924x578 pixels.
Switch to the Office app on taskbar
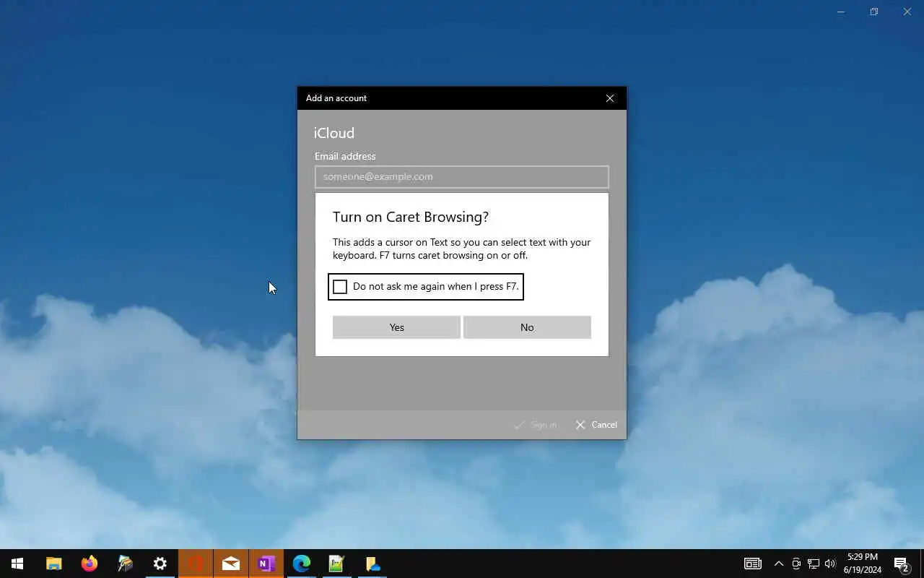click(196, 564)
